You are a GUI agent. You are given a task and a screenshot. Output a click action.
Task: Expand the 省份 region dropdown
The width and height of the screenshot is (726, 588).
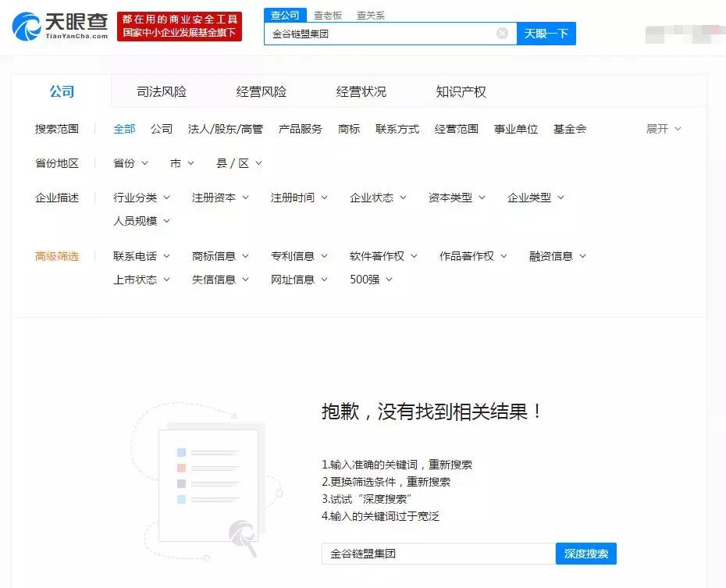[129, 163]
